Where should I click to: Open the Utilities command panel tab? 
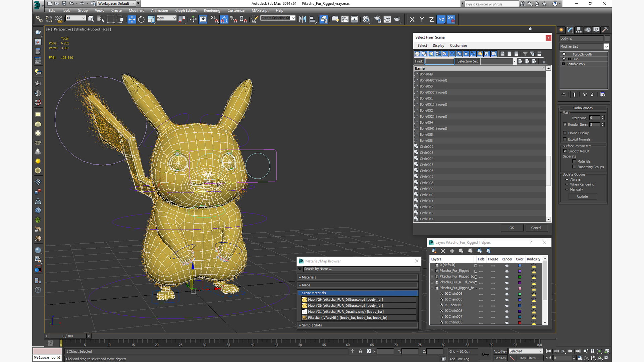(605, 30)
